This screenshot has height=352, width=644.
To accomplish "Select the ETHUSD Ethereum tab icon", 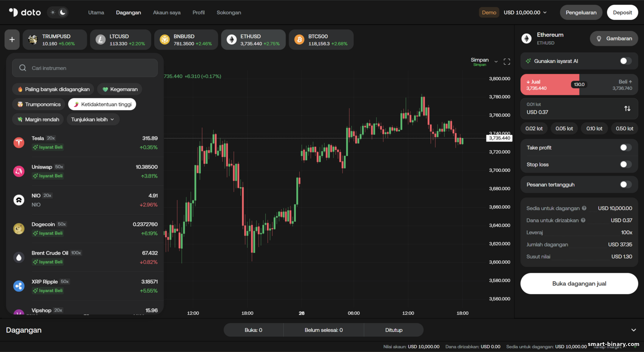I will (231, 40).
